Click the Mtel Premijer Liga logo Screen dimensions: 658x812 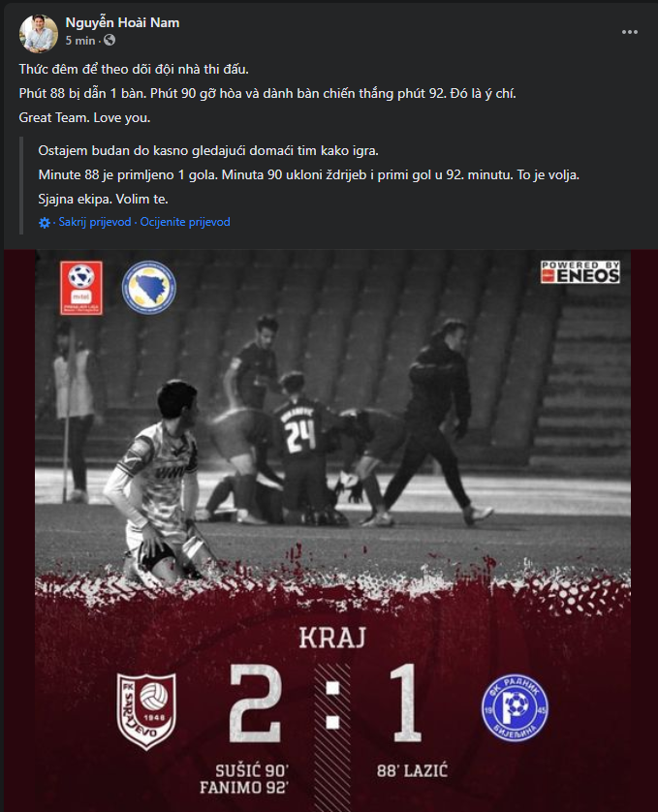point(80,288)
